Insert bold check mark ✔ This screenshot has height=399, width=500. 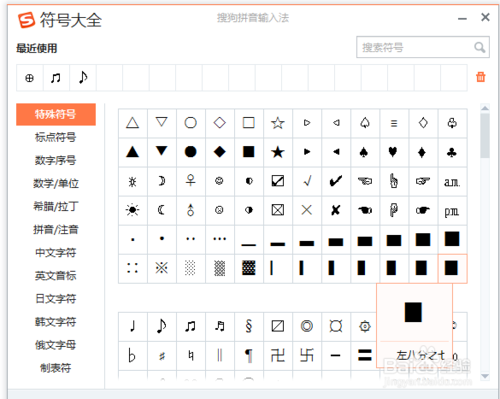click(336, 181)
